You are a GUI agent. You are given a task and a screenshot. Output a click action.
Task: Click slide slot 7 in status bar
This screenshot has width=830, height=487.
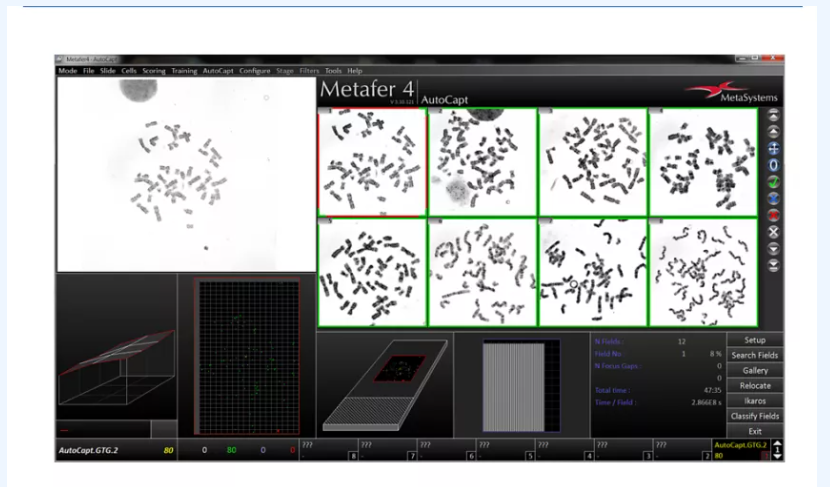387,450
